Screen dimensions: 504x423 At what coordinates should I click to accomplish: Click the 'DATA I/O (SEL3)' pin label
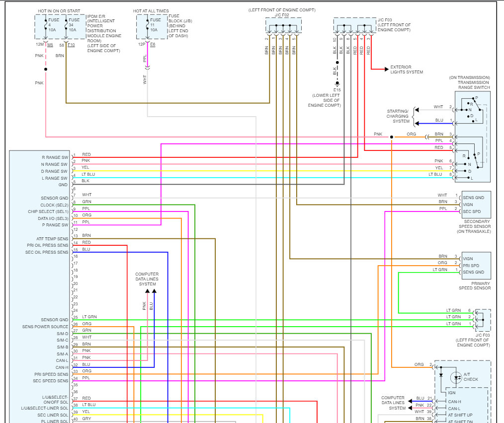point(53,218)
